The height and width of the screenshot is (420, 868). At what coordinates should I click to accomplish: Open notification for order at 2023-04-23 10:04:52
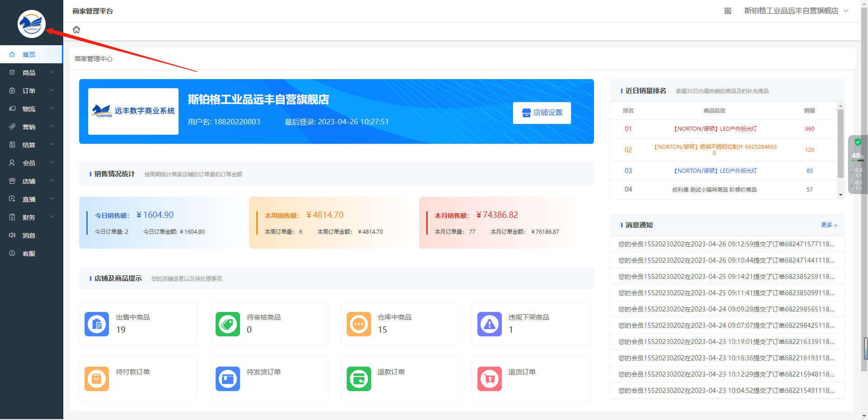(x=727, y=391)
